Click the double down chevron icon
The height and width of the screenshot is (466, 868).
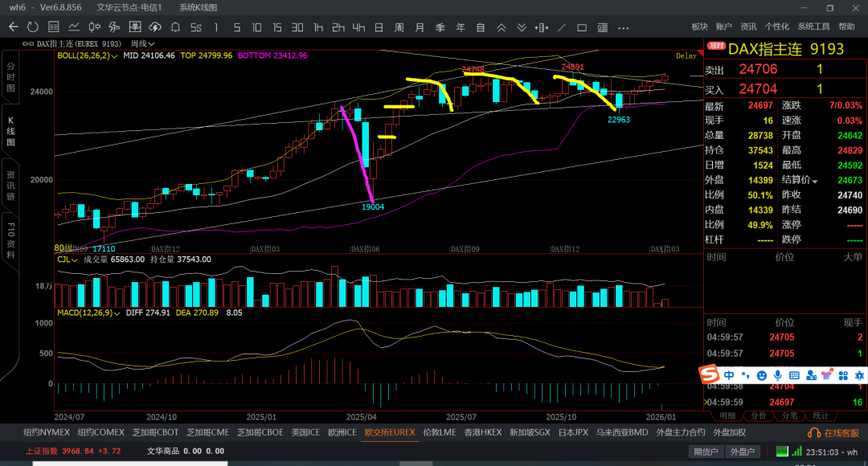click(522, 27)
